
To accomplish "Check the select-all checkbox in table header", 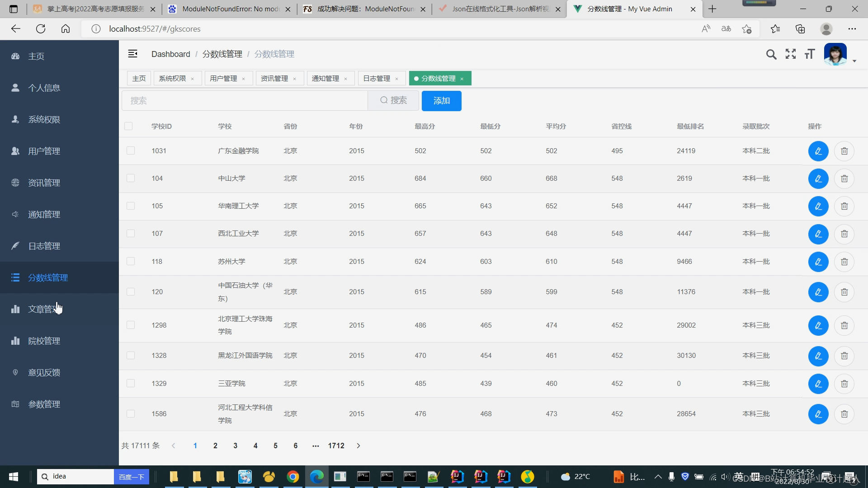I will 129,127.
